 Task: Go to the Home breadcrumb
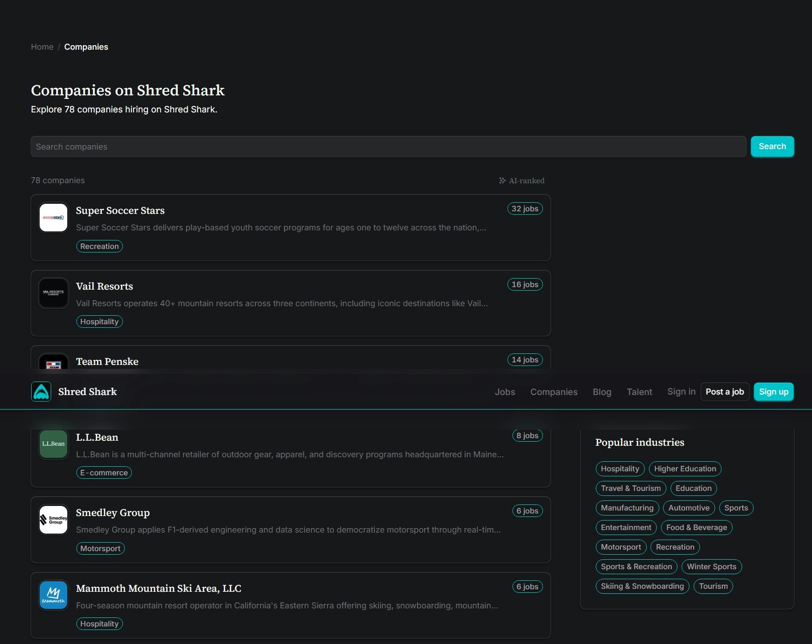point(42,47)
